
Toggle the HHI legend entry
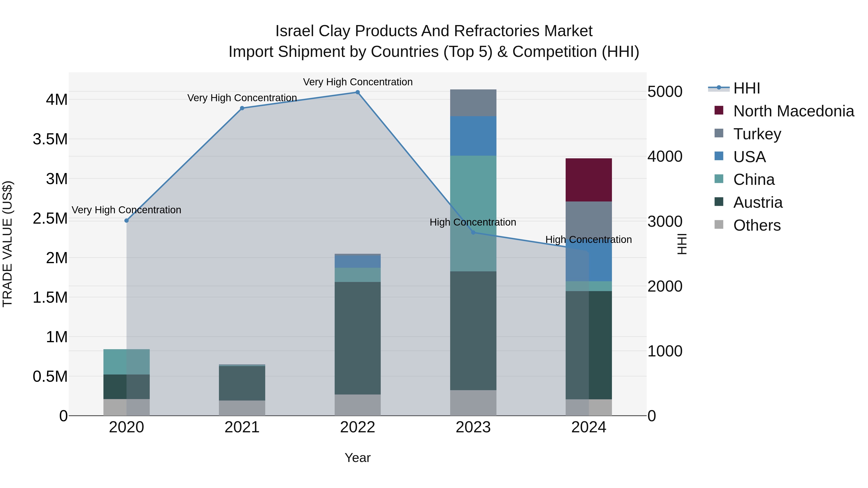pyautogui.click(x=734, y=88)
